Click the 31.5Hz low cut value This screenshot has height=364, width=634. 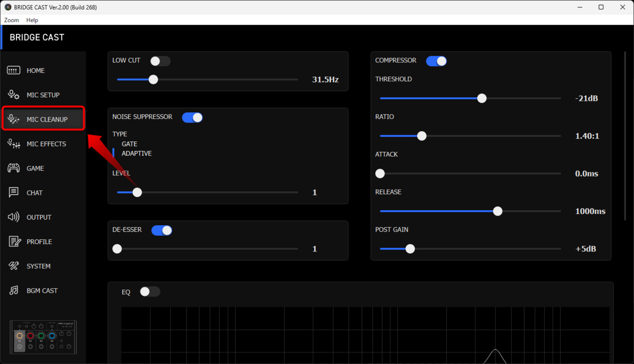pos(325,80)
